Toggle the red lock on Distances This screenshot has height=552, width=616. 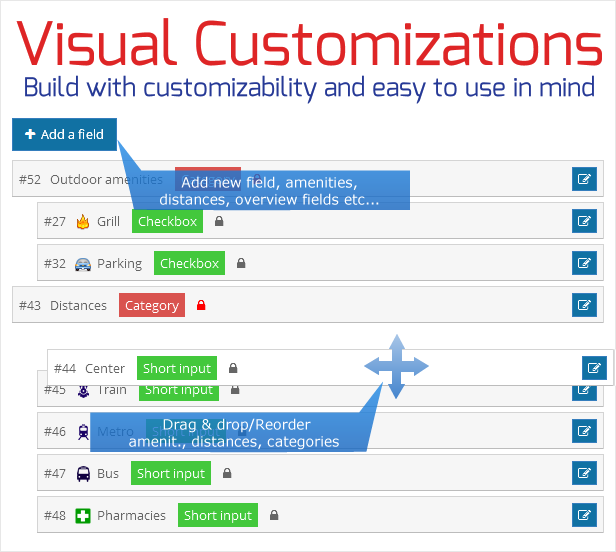(201, 305)
